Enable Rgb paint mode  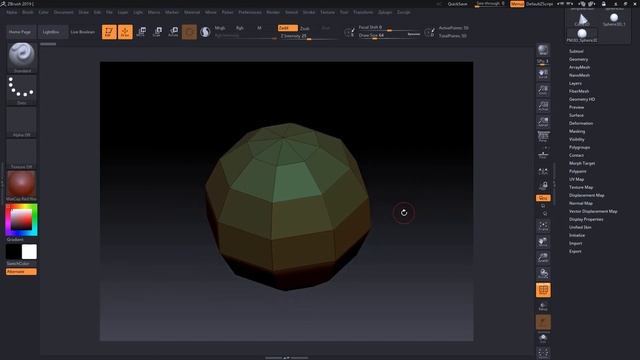pyautogui.click(x=240, y=28)
